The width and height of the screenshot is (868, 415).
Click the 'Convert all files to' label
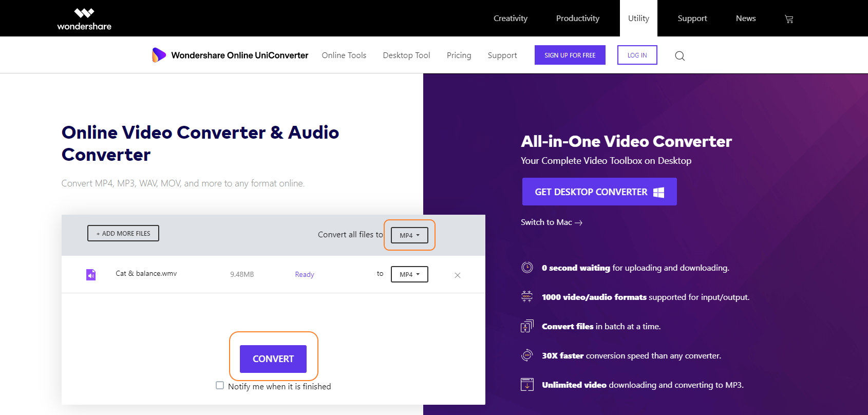350,234
